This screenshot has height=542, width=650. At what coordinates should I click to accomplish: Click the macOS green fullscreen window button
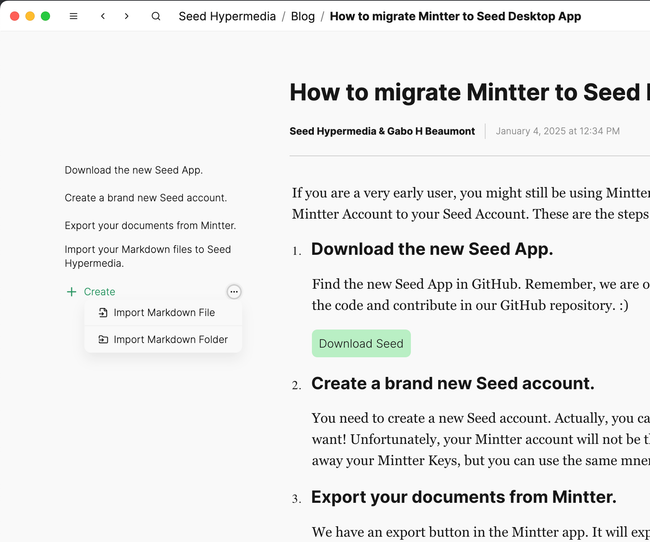click(45, 16)
